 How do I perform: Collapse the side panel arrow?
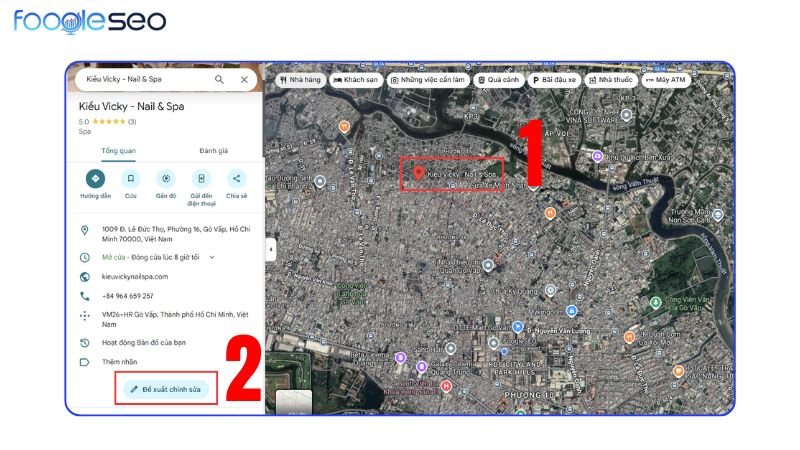click(x=269, y=250)
